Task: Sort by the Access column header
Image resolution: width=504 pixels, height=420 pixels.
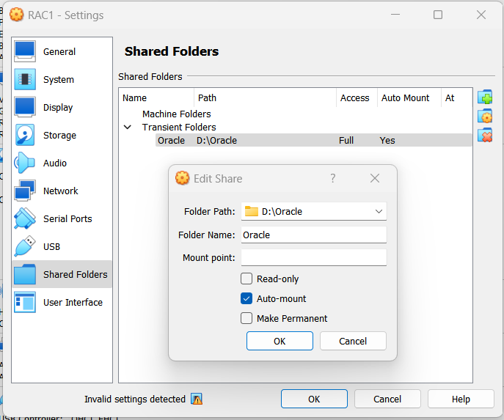Action: click(x=357, y=98)
